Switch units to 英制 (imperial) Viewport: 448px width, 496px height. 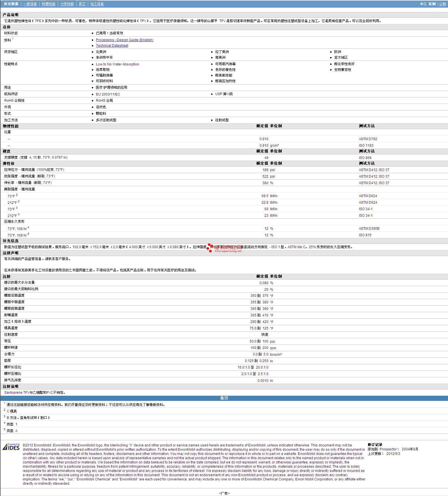[x=432, y=4]
